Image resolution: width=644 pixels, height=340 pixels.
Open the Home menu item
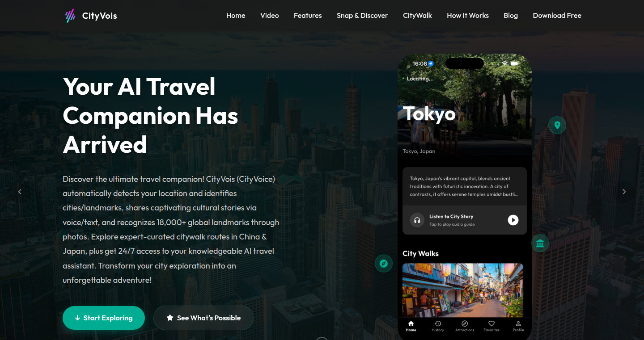coord(236,16)
